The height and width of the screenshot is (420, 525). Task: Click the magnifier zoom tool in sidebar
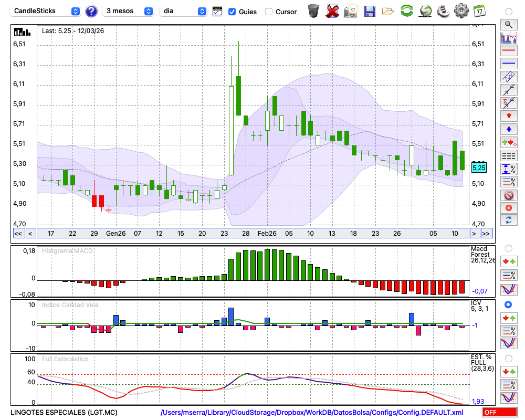click(508, 24)
